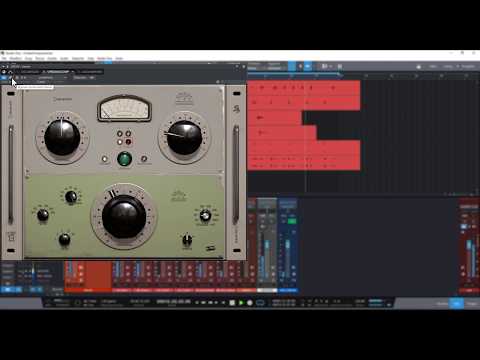Switch to the Edit view tab at bottom right
480x360 pixels.
[x=442, y=303]
